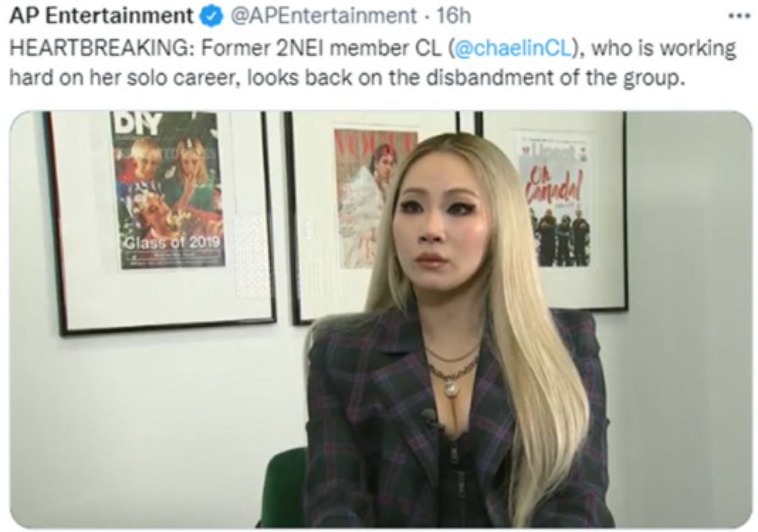Click the round pendant on the necklace

[x=450, y=389]
